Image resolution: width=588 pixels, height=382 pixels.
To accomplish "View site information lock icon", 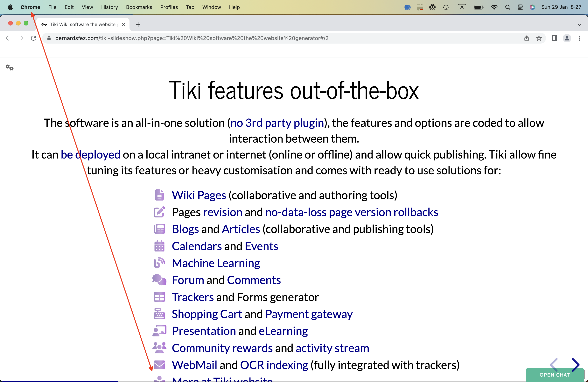I will (49, 38).
